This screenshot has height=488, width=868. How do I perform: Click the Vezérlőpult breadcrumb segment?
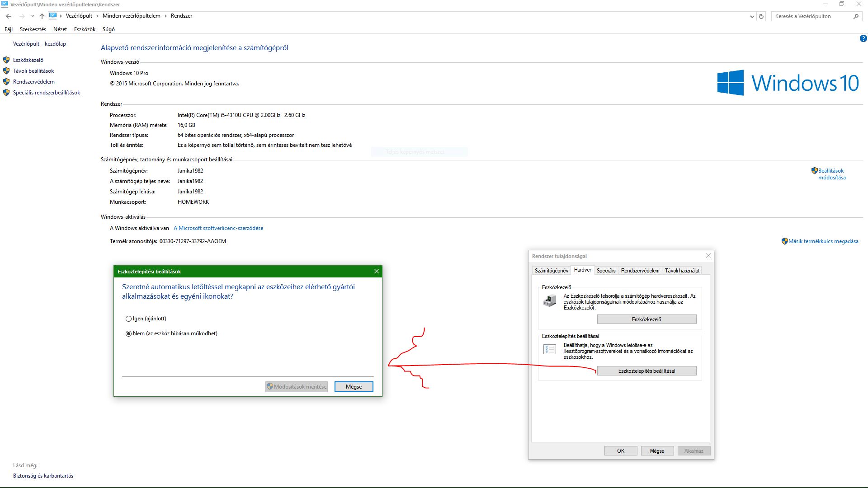click(79, 16)
